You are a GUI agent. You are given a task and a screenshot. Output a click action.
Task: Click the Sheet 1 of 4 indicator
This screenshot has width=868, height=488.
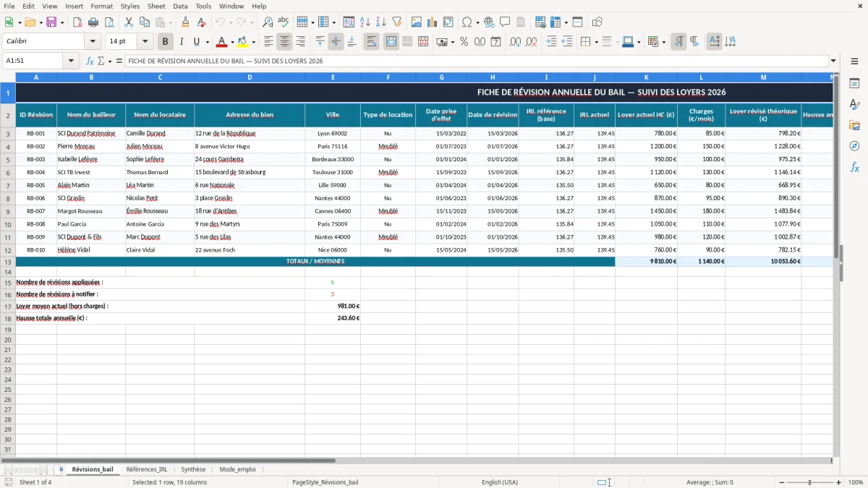tap(35, 482)
